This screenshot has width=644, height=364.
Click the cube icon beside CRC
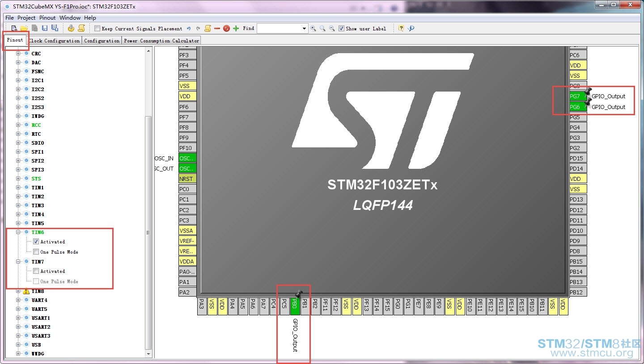click(x=26, y=54)
